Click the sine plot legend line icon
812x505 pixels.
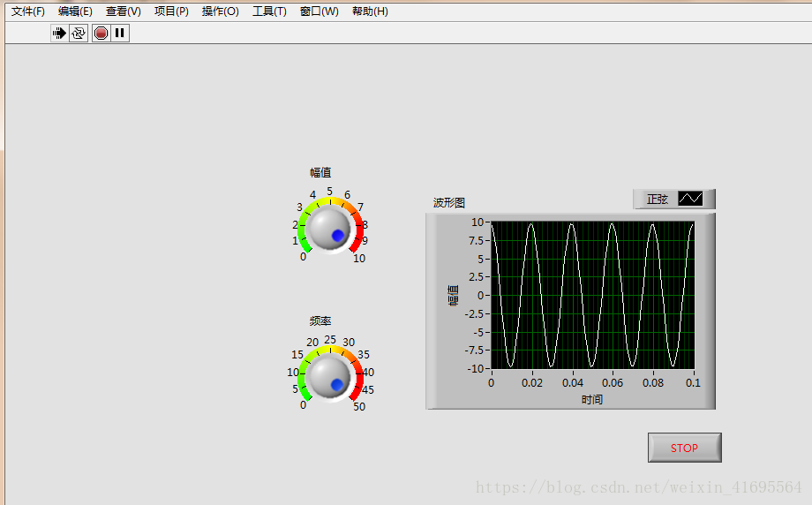(x=690, y=199)
